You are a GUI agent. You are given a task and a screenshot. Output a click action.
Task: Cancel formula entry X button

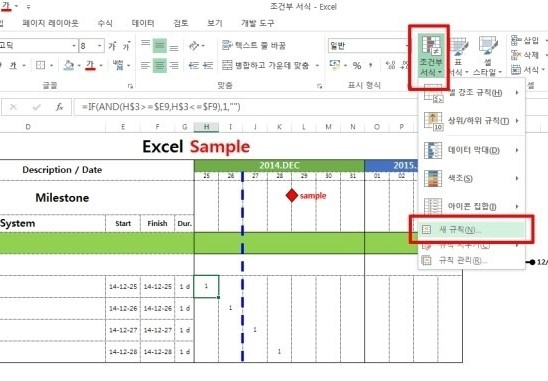(13, 107)
